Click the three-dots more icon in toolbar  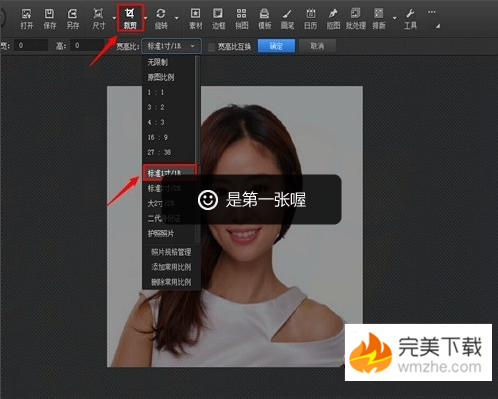tap(432, 12)
